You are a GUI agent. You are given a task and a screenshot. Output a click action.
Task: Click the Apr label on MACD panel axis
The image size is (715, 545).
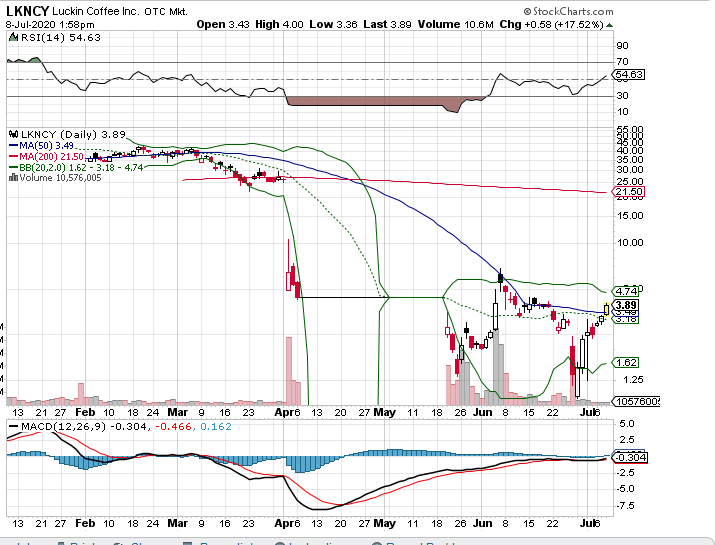tap(284, 523)
